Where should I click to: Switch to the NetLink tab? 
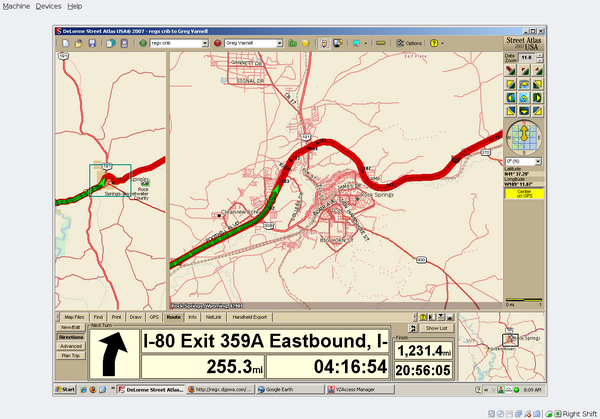214,317
